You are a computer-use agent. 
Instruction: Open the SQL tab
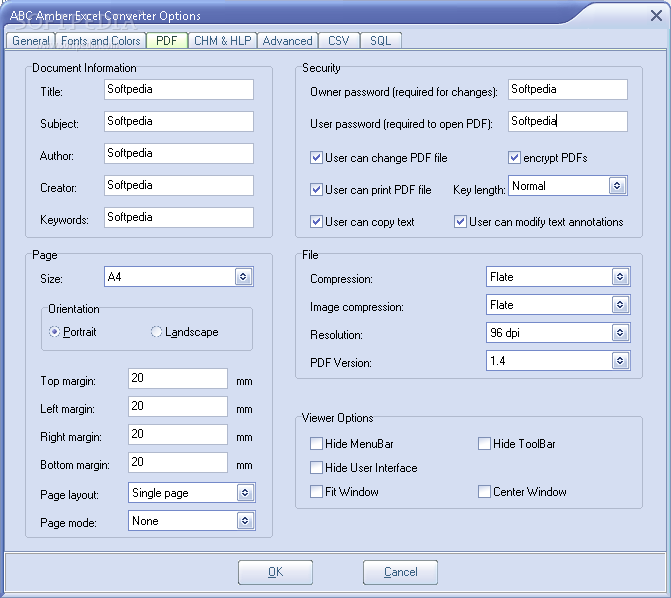380,41
